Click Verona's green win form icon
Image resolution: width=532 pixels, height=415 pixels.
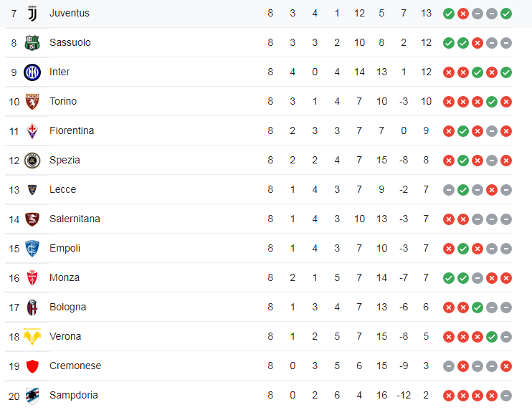coord(492,336)
